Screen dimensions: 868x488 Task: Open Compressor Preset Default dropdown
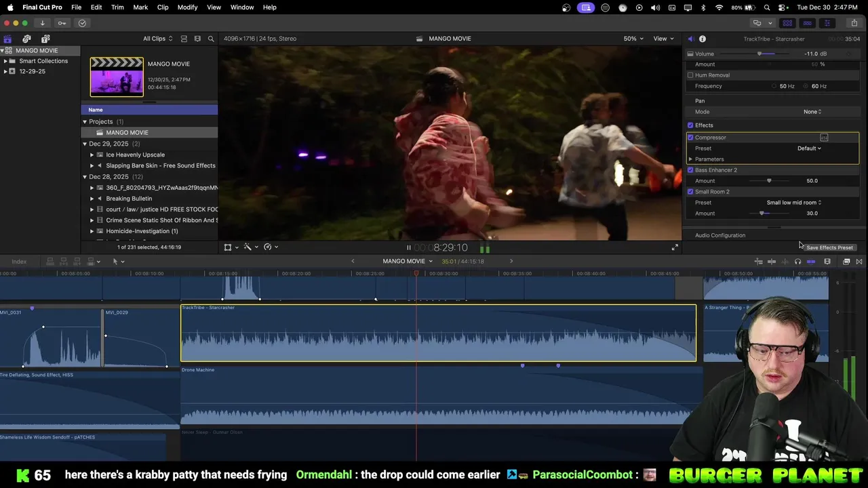pos(809,148)
